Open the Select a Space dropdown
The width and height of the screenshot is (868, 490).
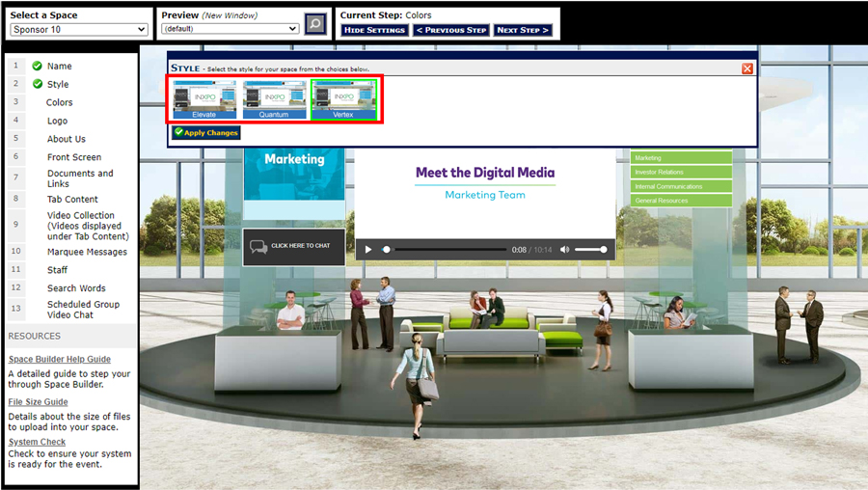(78, 29)
